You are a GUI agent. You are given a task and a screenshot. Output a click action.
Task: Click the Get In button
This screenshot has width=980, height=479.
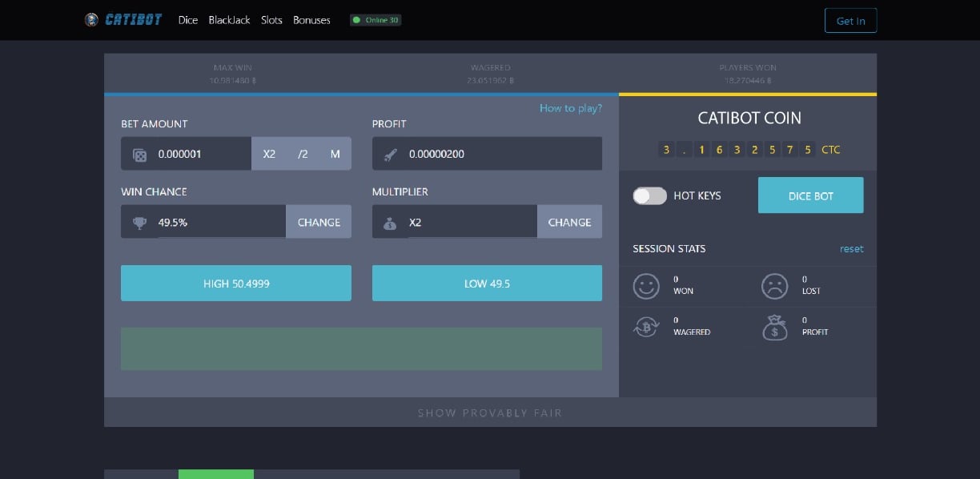click(x=850, y=21)
